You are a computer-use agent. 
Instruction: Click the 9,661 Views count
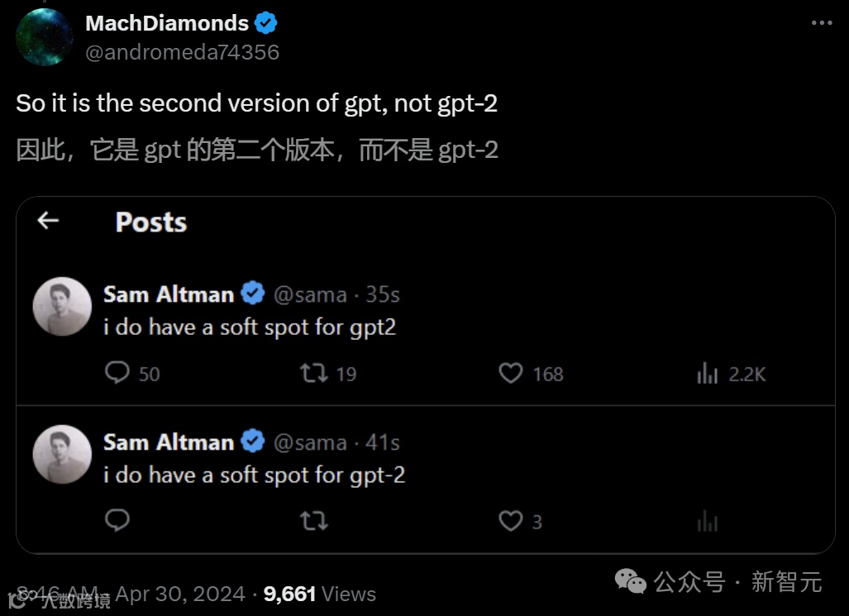(319, 594)
